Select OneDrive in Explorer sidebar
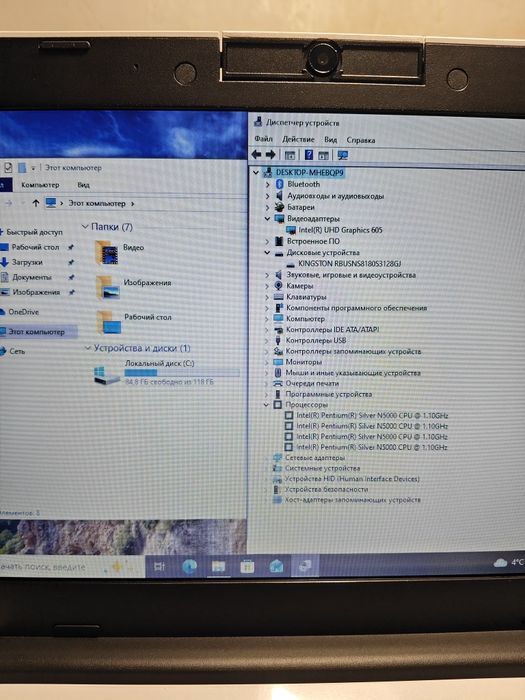Viewport: 525px width, 700px height. 24,312
